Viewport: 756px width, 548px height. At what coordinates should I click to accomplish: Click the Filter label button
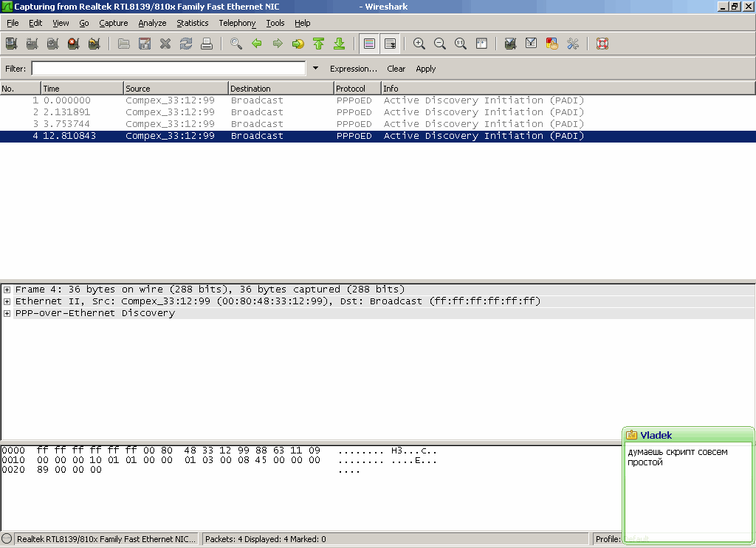tap(16, 69)
